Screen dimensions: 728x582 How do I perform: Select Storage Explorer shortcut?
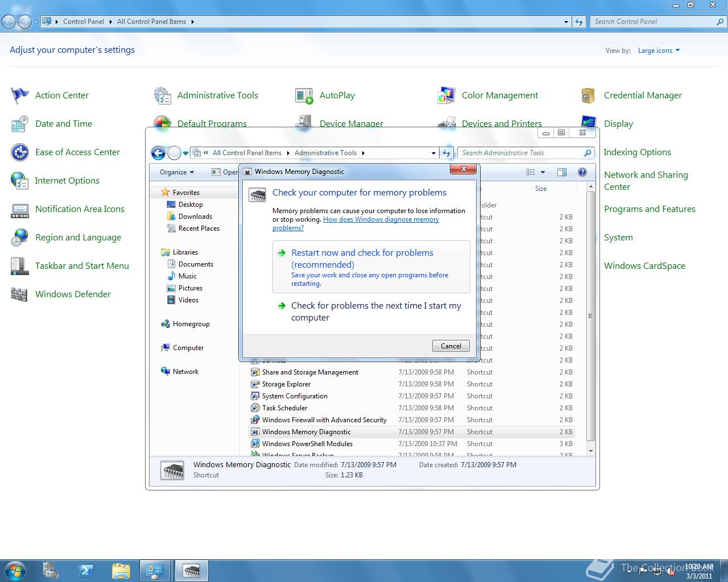click(x=286, y=384)
